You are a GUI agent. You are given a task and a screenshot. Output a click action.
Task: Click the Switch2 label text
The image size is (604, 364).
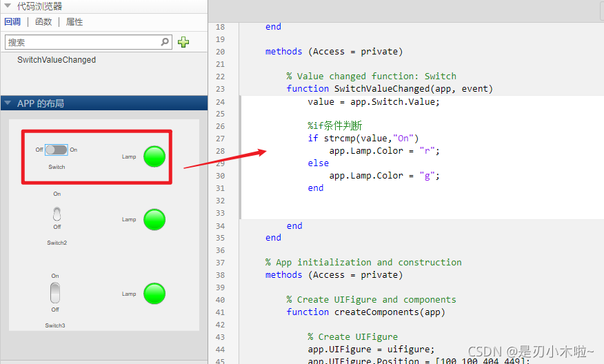(57, 243)
